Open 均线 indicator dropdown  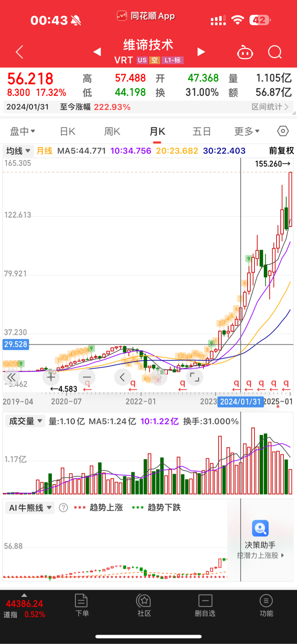[x=18, y=151]
